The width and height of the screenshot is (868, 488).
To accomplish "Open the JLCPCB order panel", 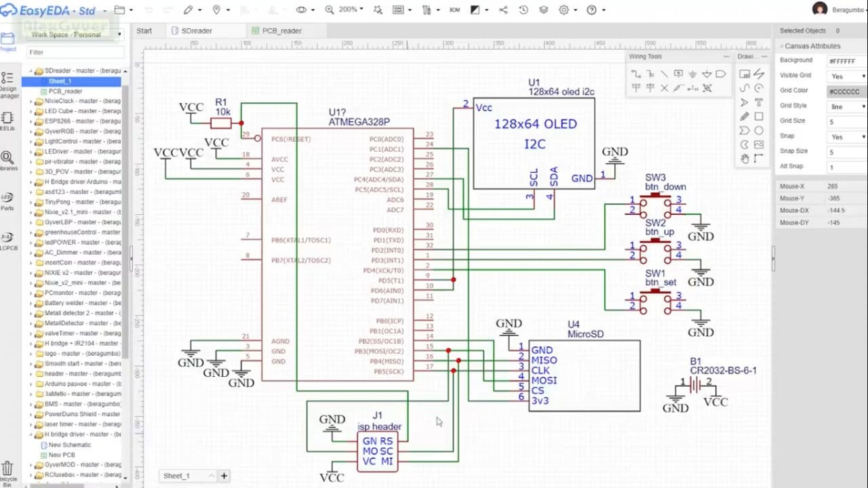I will 7,241.
